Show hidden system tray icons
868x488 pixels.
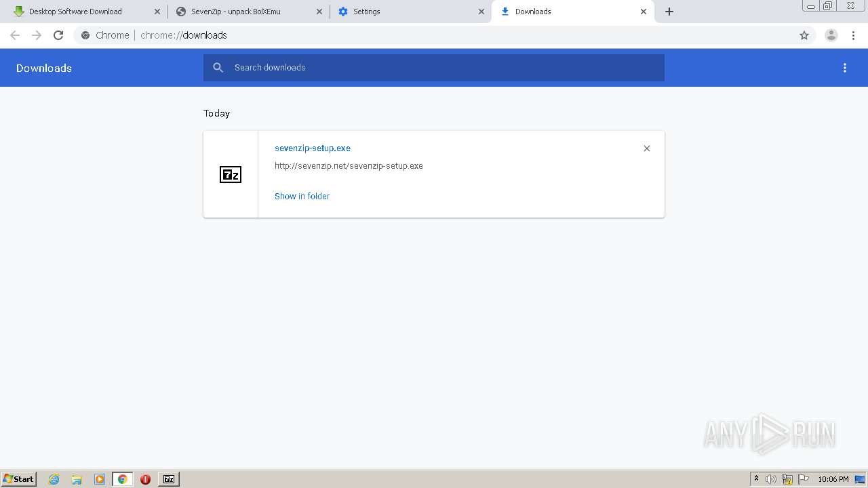(x=756, y=479)
